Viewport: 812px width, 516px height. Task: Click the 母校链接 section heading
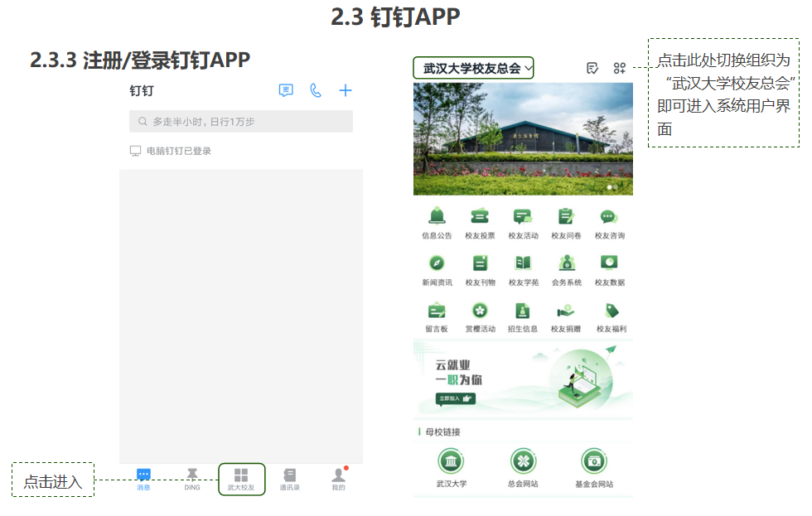point(442,432)
